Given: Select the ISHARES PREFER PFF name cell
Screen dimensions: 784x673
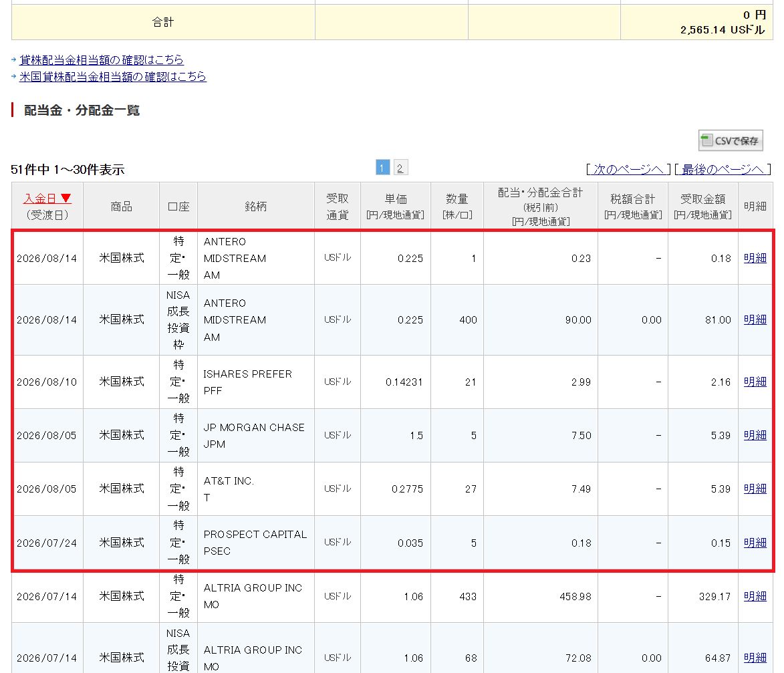Looking at the screenshot, I should point(256,382).
